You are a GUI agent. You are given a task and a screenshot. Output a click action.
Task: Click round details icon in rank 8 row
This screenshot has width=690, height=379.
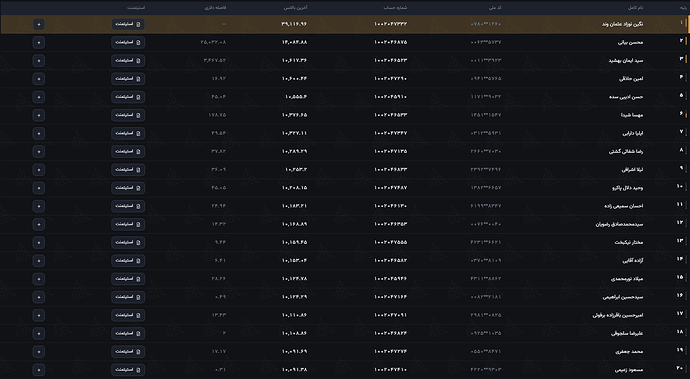click(x=39, y=151)
